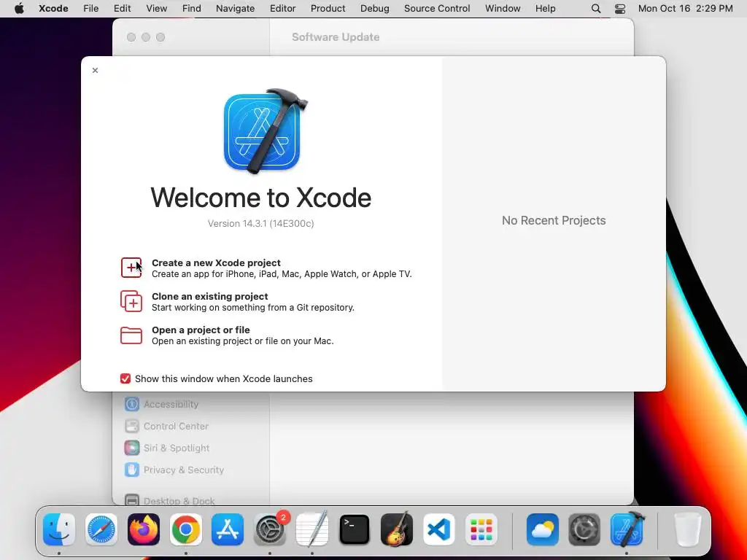Select Siri & Spotlight in System Settings sidebar

177,448
